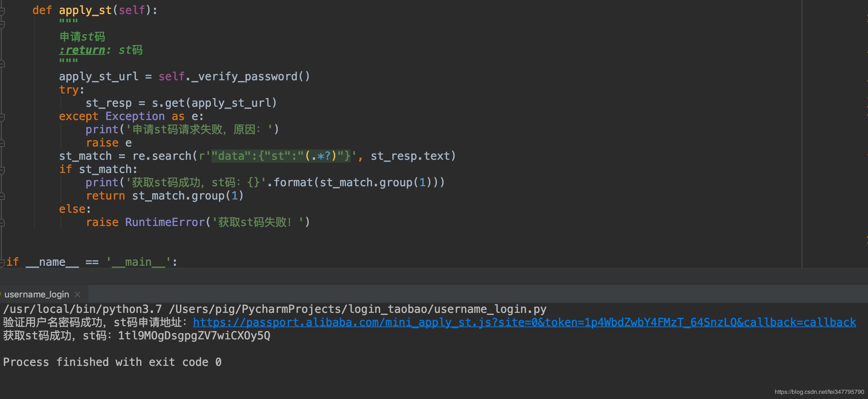Image resolution: width=868 pixels, height=399 pixels.
Task: Open the mini_apply_st.js hyperlink in console
Action: [x=516, y=322]
